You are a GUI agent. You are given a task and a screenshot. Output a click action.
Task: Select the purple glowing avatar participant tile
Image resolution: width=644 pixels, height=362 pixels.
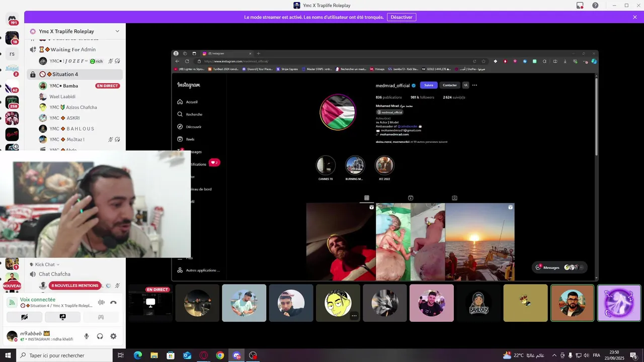coord(619,303)
